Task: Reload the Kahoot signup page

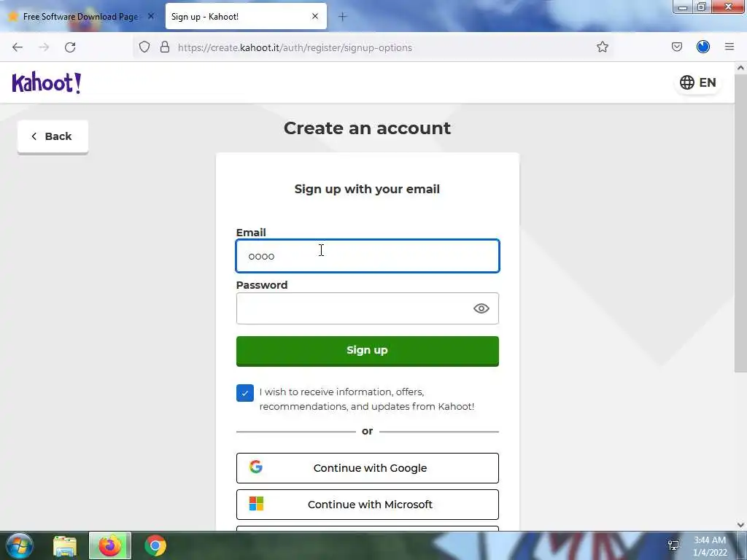Action: pyautogui.click(x=70, y=47)
